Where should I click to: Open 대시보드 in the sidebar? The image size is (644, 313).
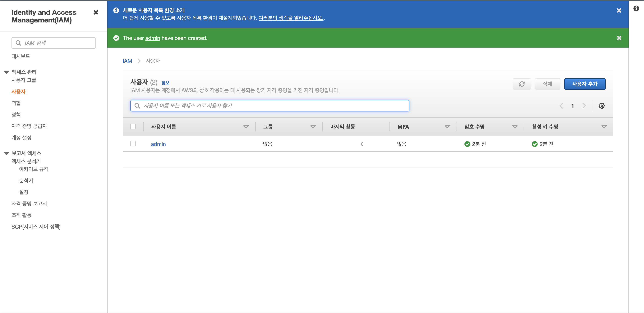tap(21, 56)
